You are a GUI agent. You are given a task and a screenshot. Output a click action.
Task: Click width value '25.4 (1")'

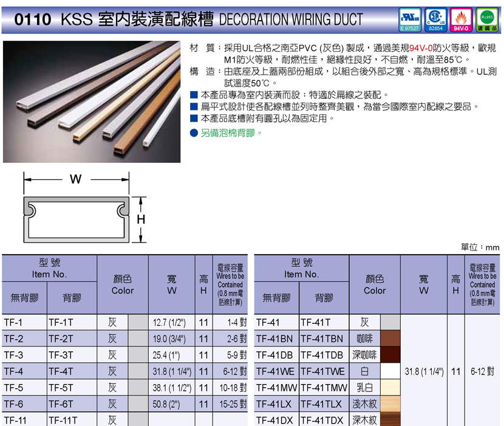point(166,355)
